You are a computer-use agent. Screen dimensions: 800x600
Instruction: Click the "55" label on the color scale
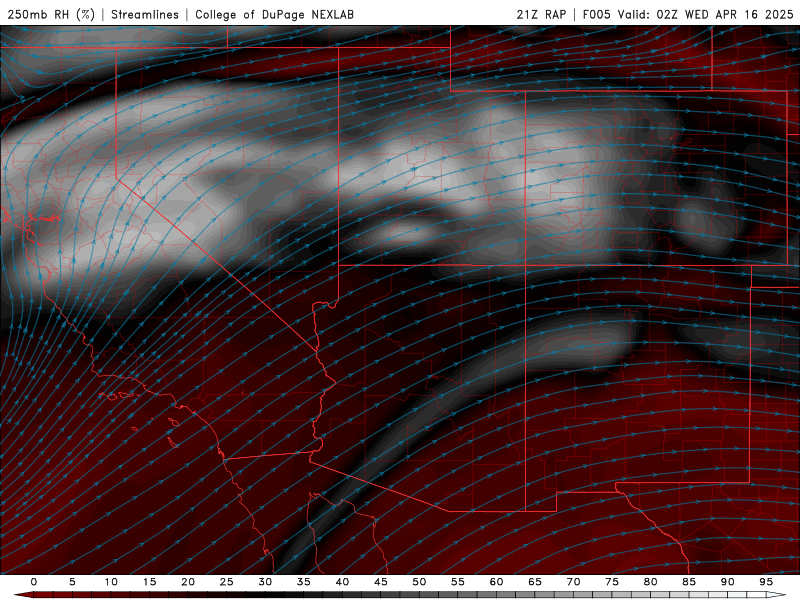[458, 582]
